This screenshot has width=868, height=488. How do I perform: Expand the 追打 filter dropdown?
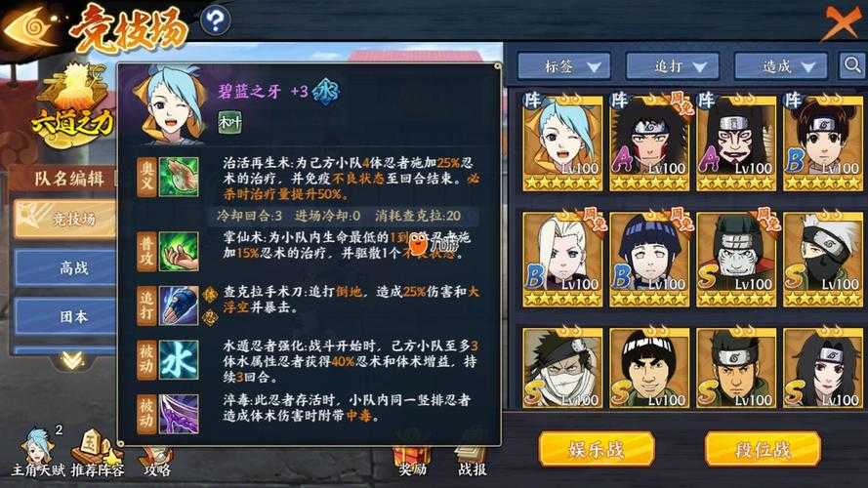point(672,66)
